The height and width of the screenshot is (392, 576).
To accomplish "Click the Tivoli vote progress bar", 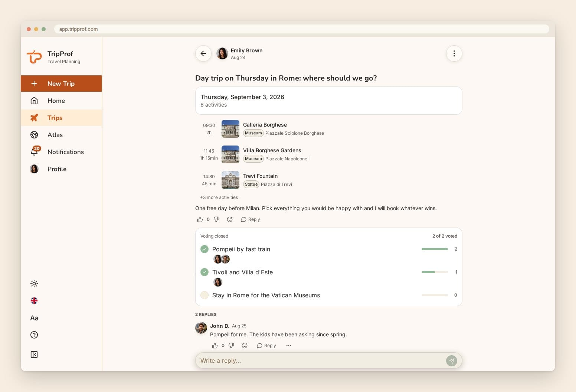I will point(435,272).
